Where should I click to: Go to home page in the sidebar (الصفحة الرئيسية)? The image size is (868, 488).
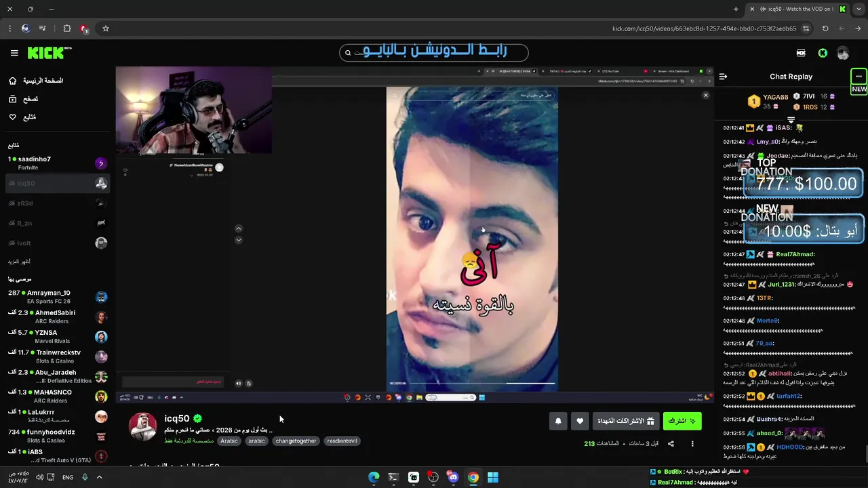coord(36,81)
